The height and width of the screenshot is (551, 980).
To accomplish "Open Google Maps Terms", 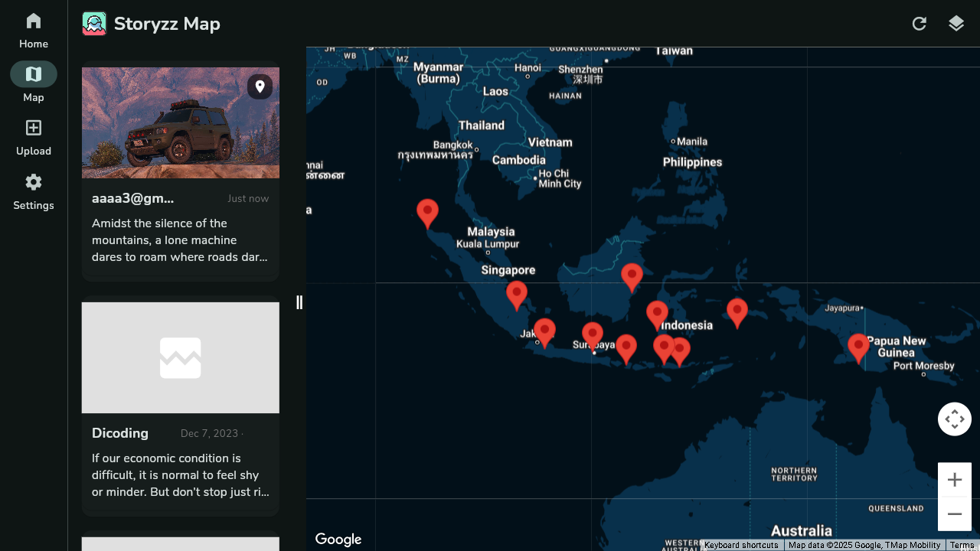I will 962,545.
